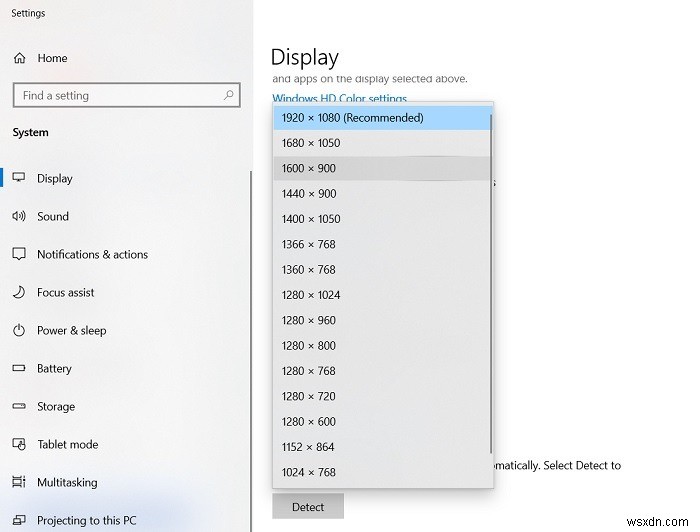700x532 pixels.
Task: Click the Display monitor icon
Action: click(x=19, y=178)
